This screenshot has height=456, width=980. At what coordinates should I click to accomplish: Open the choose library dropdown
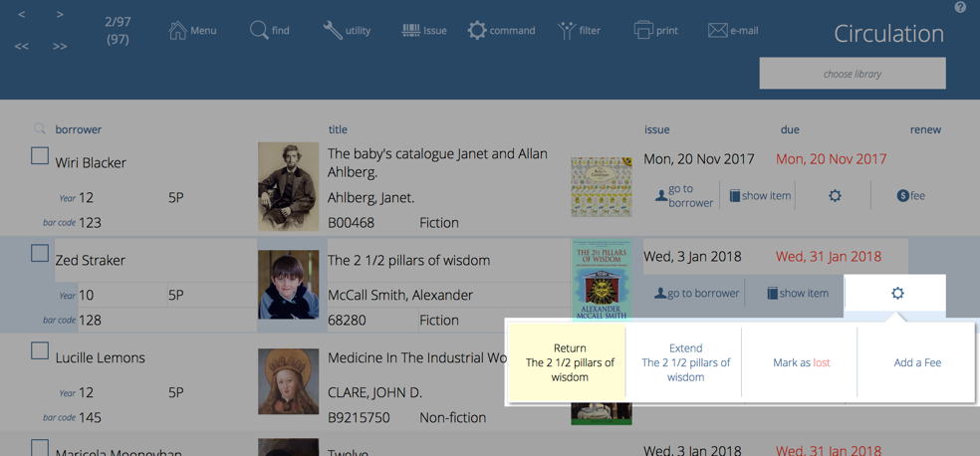pyautogui.click(x=852, y=74)
